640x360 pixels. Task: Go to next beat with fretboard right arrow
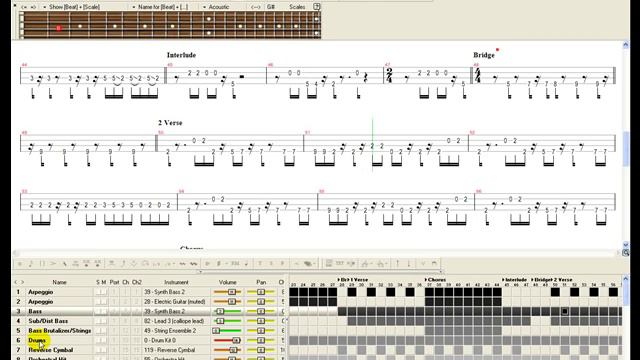click(x=33, y=7)
